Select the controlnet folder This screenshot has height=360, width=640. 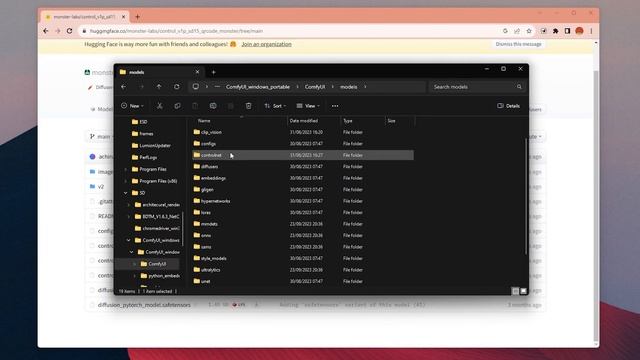tap(303, 155)
